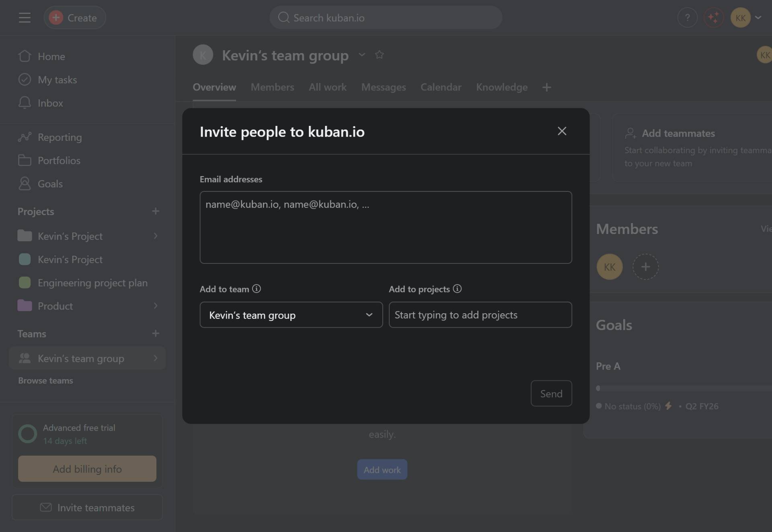Open the teal Kevin's Project item
The height and width of the screenshot is (532, 772).
point(87,259)
